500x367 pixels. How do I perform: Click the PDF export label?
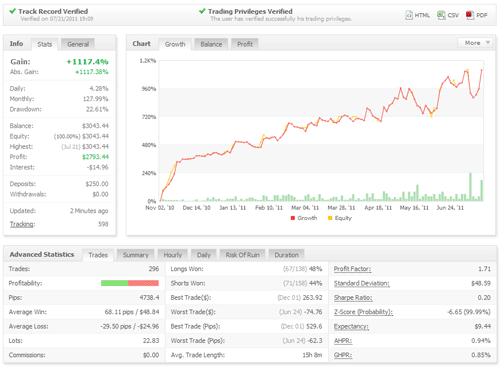[482, 15]
